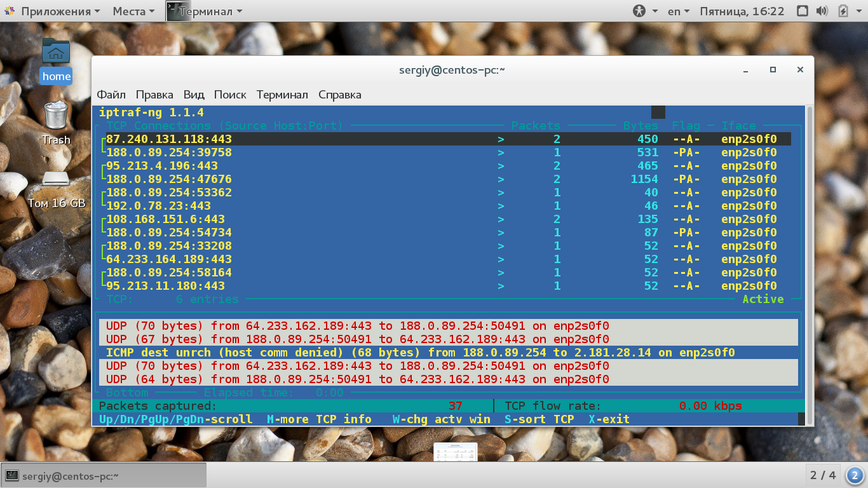Open the Правка menu
The image size is (868, 488).
pos(154,95)
